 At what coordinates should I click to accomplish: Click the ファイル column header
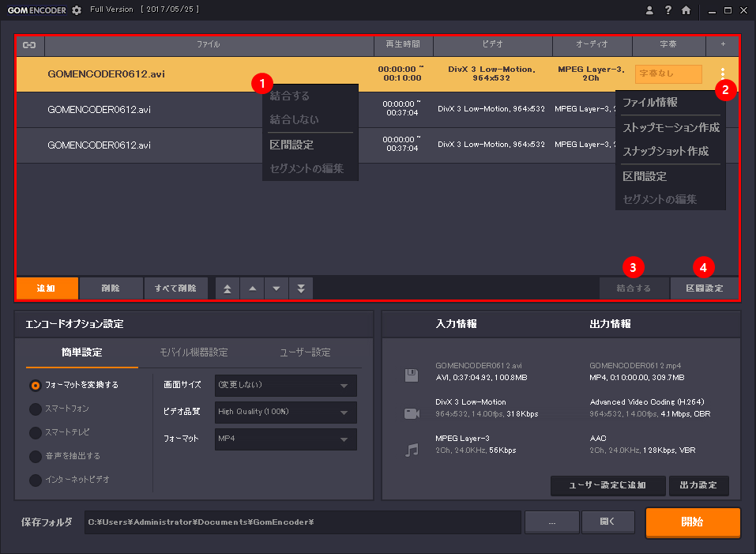pos(209,44)
